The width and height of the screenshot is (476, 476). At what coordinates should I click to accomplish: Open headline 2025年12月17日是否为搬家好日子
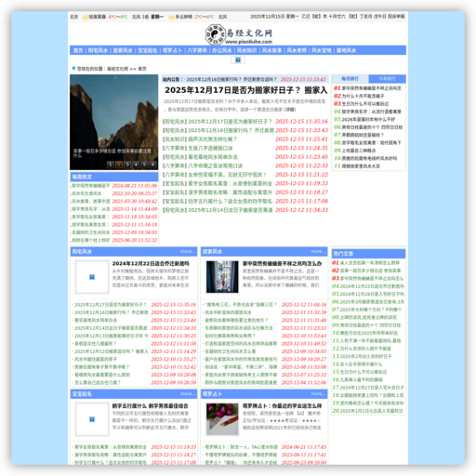coord(245,90)
